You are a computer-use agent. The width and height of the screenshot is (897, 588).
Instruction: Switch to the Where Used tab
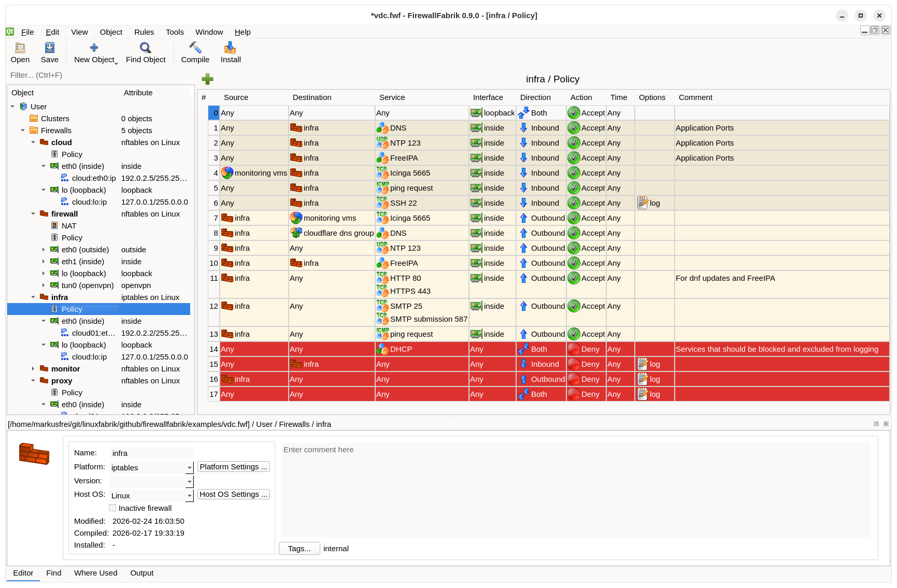[x=95, y=573]
